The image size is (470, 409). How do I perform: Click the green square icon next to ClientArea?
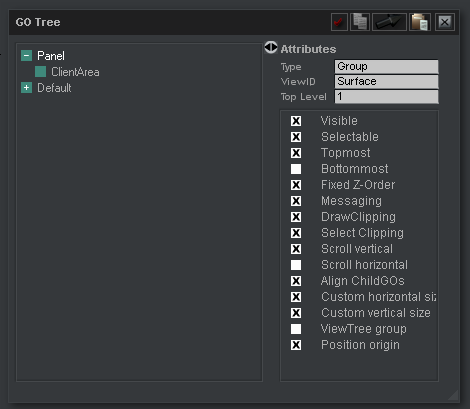point(40,71)
